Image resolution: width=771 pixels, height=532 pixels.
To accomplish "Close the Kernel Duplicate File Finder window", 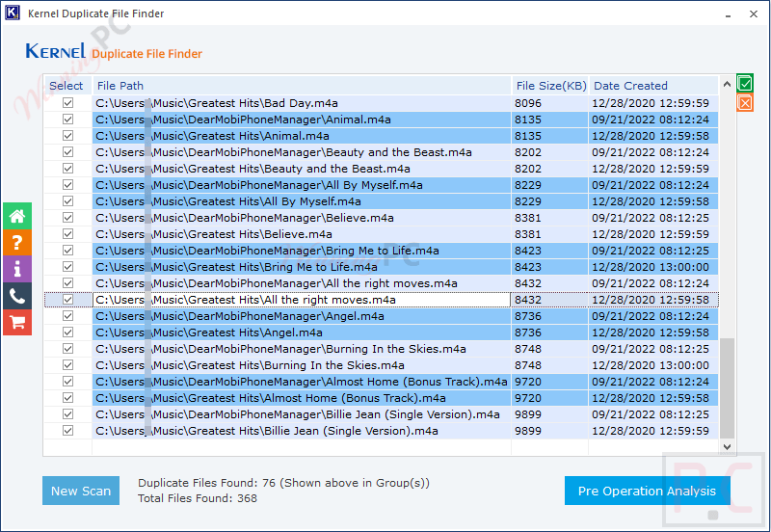I will 754,14.
